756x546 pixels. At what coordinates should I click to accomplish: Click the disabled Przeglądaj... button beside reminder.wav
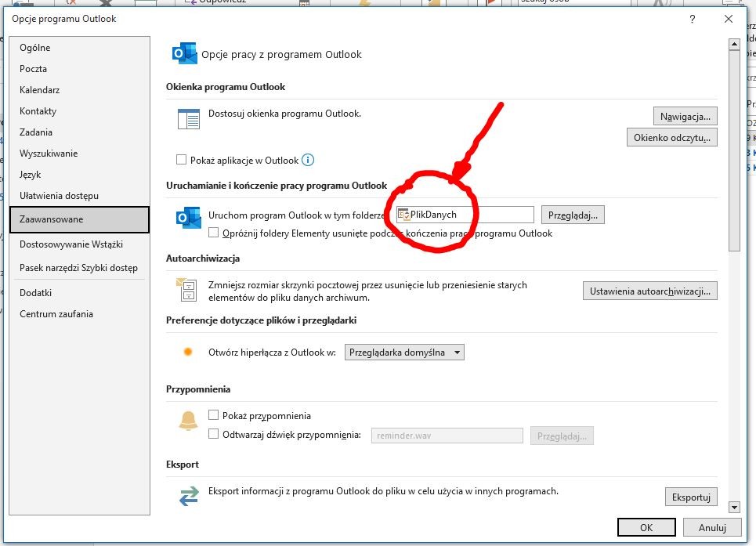[562, 436]
